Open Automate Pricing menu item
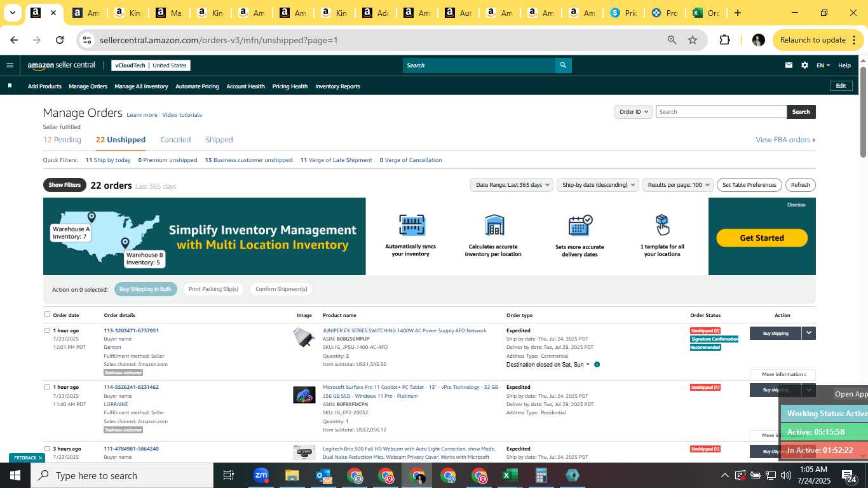Image resolution: width=868 pixels, height=488 pixels. click(197, 86)
